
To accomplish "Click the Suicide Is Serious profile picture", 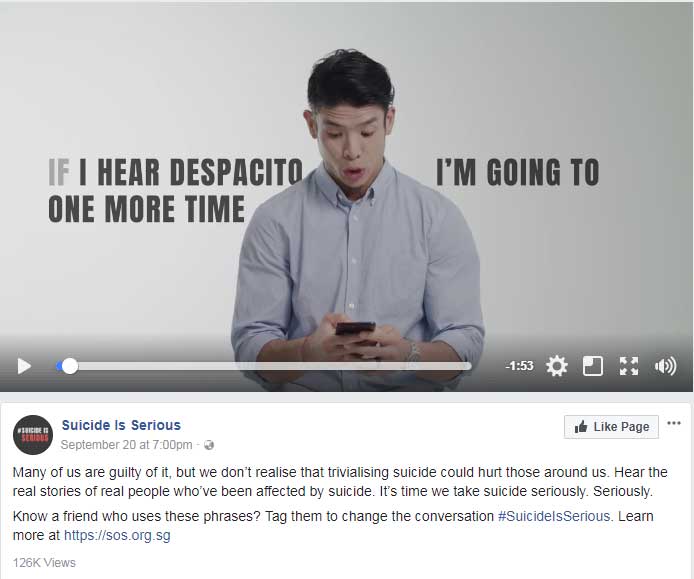I will 33,435.
